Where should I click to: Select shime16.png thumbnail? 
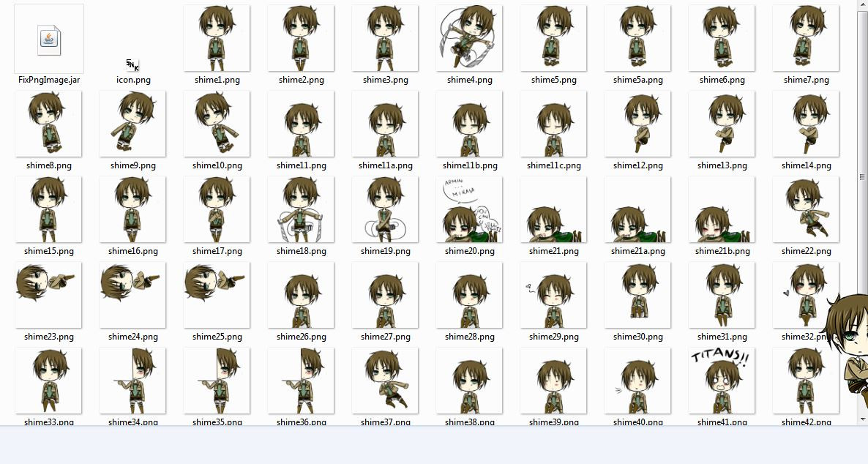(133, 210)
